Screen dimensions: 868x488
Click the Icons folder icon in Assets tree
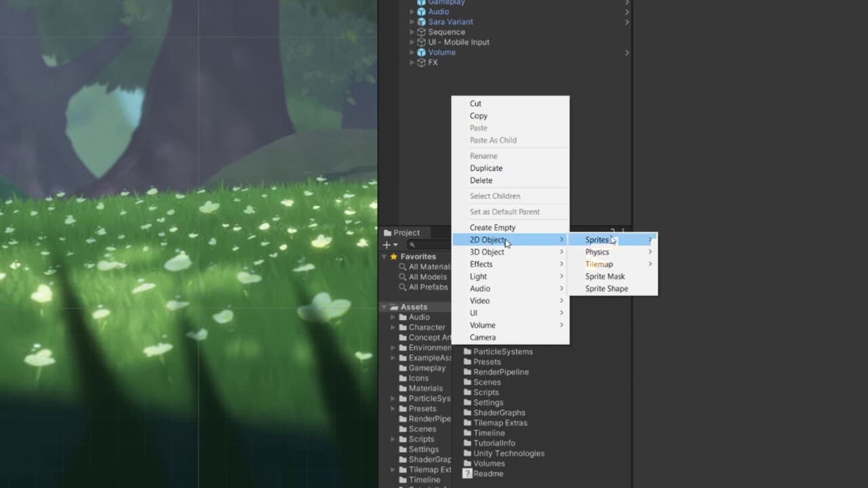(x=403, y=378)
